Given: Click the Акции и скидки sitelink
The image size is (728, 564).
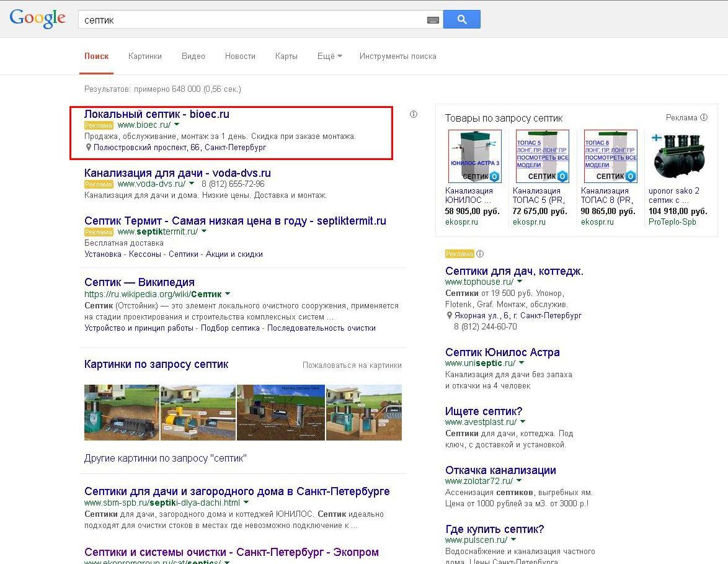Looking at the screenshot, I should tap(234, 254).
